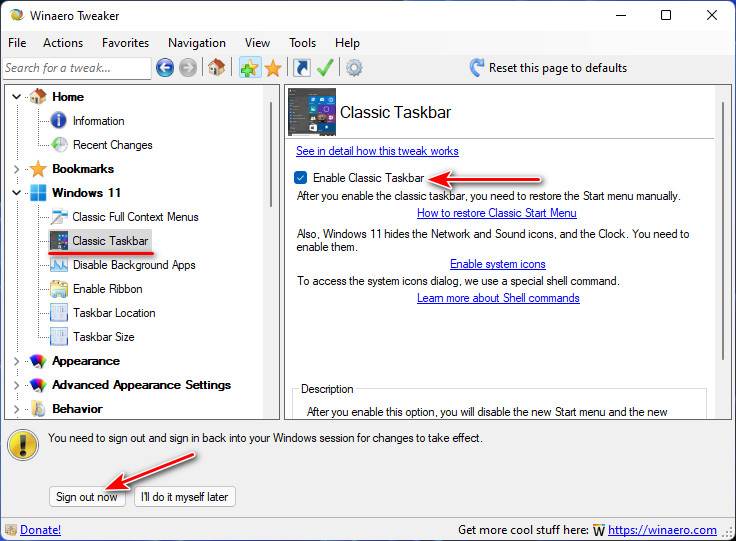The image size is (736, 541).
Task: Expand the Advanced Appearance Settings node
Action: click(16, 385)
